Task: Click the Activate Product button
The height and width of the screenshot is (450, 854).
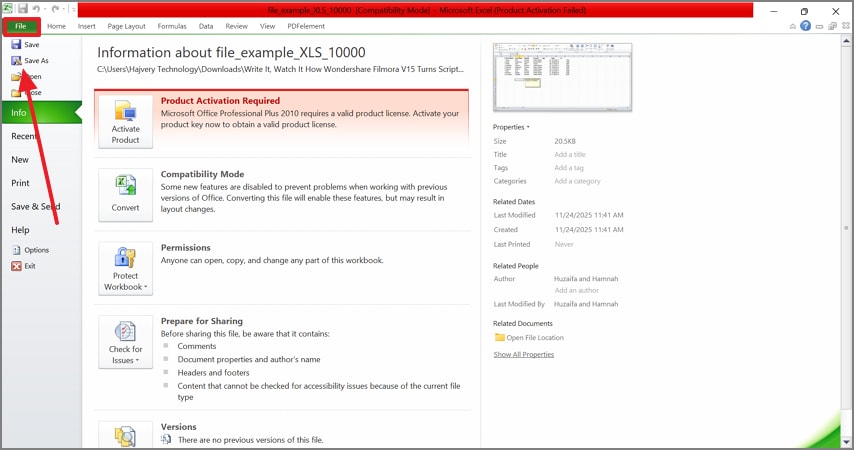Action: 125,121
